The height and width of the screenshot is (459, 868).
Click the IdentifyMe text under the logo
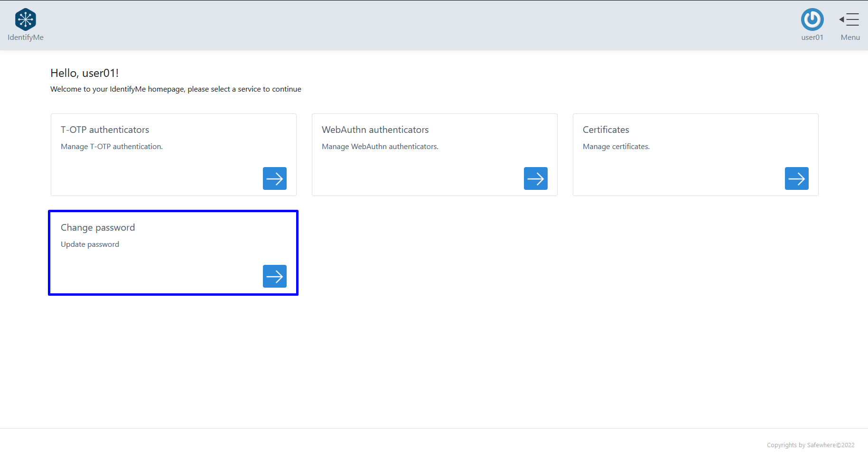tap(26, 37)
